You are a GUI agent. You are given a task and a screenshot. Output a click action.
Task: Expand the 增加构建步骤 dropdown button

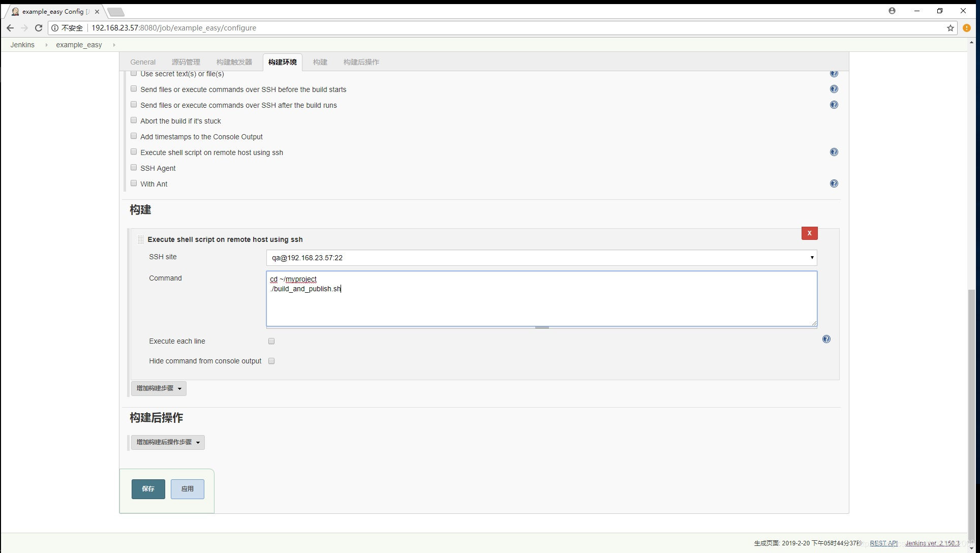click(x=159, y=388)
